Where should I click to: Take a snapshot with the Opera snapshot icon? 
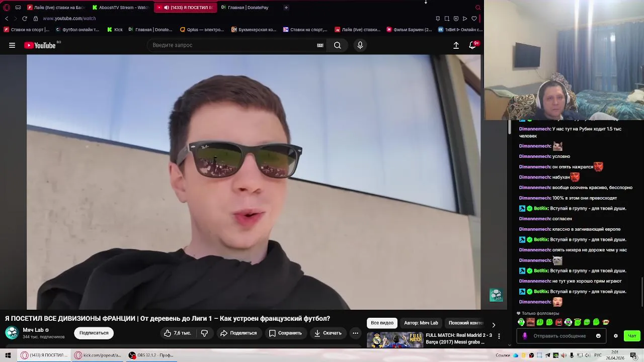pos(447,19)
